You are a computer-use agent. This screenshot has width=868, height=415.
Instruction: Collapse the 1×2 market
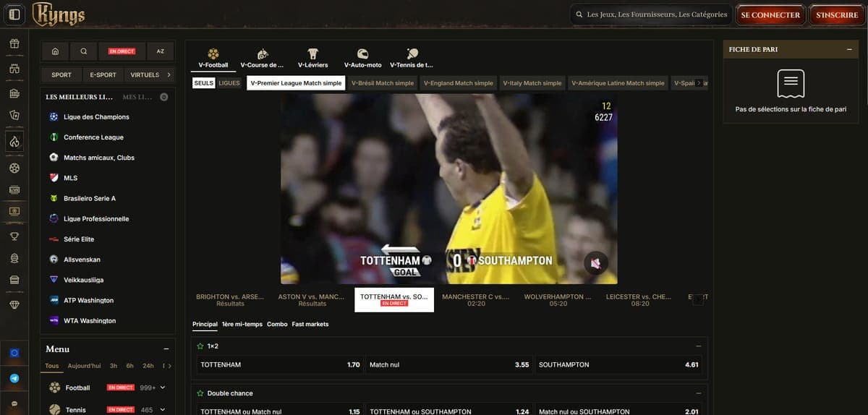[x=698, y=346]
